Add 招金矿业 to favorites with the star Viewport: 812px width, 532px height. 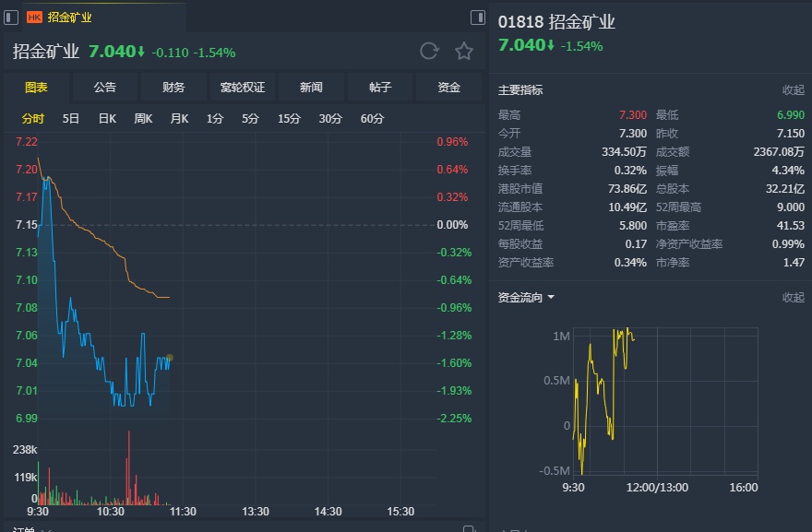click(x=464, y=51)
